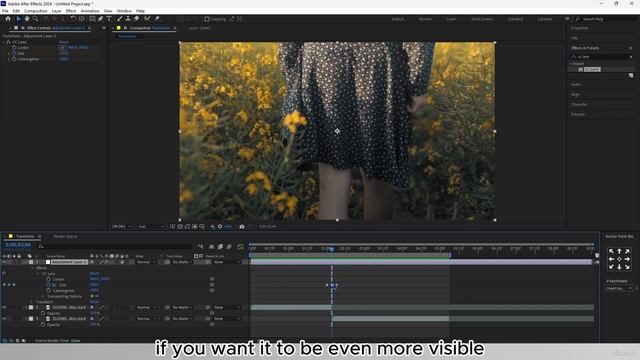Screen dimensions: 640x360
Task: Toggle the Size stopwatch in timeline
Action: (x=49, y=285)
